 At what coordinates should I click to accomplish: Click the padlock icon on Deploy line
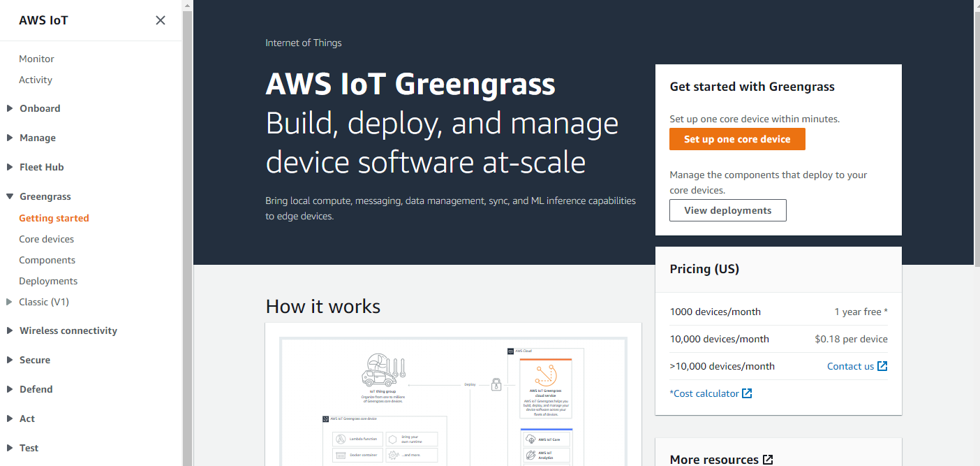pyautogui.click(x=496, y=384)
